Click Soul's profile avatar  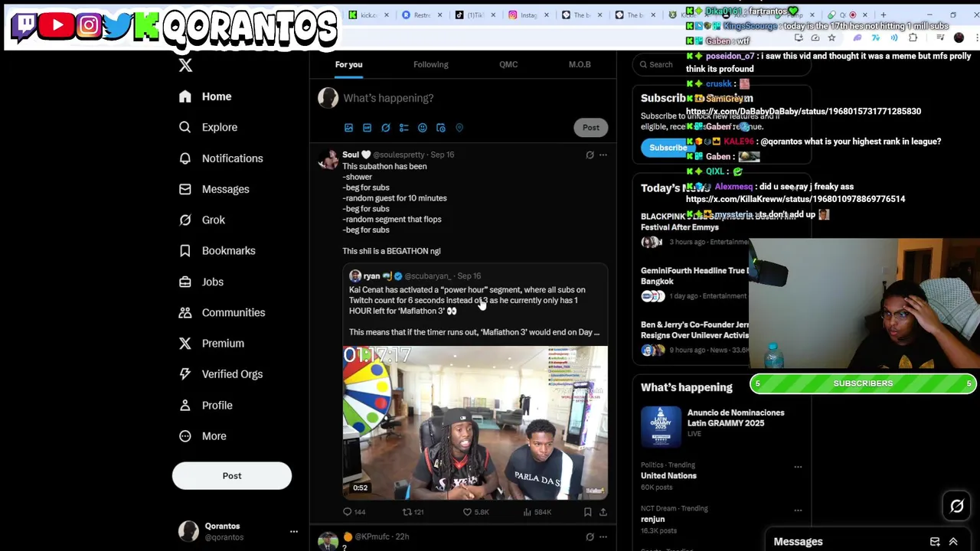328,159
